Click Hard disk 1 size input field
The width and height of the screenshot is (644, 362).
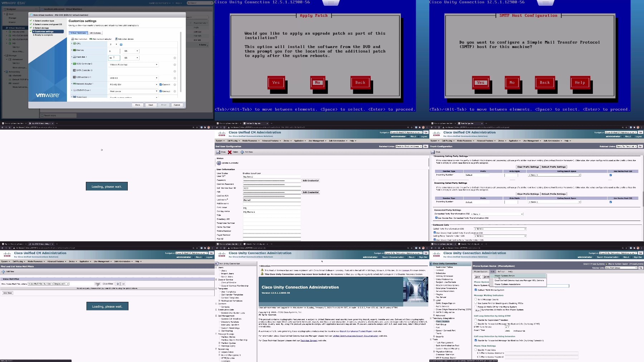click(114, 58)
